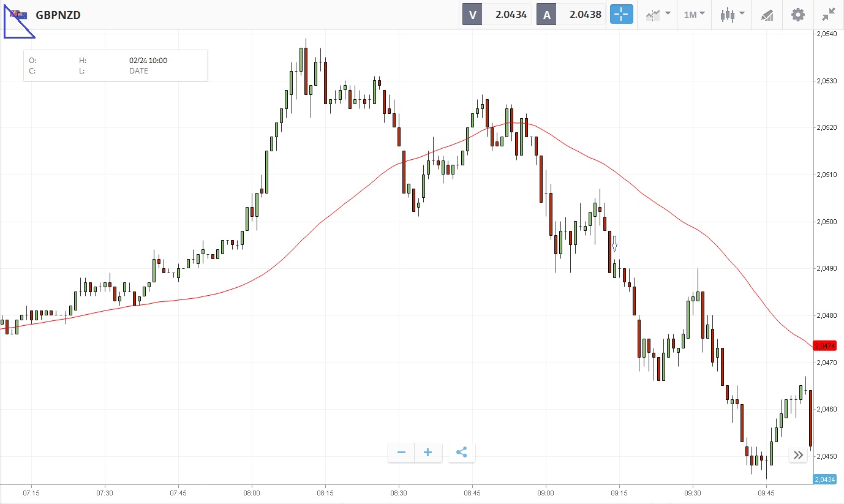
Task: Expand the 1M timeframe dropdown
Action: pos(694,14)
